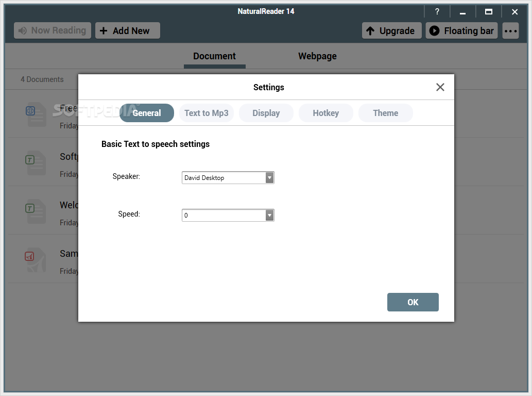
Task: Confirm settings with the OK button
Action: tap(413, 302)
